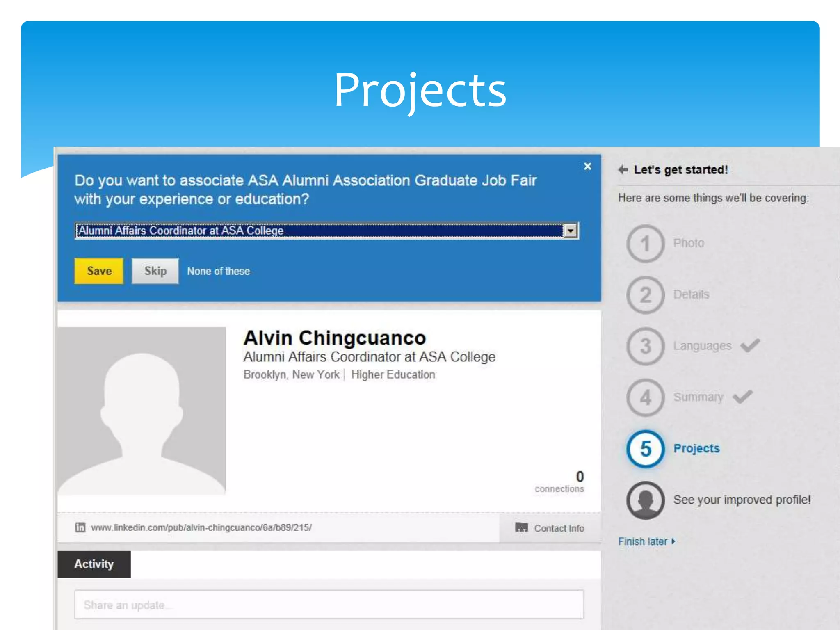This screenshot has height=630, width=840.
Task: Select step 2 Details circle
Action: click(645, 295)
